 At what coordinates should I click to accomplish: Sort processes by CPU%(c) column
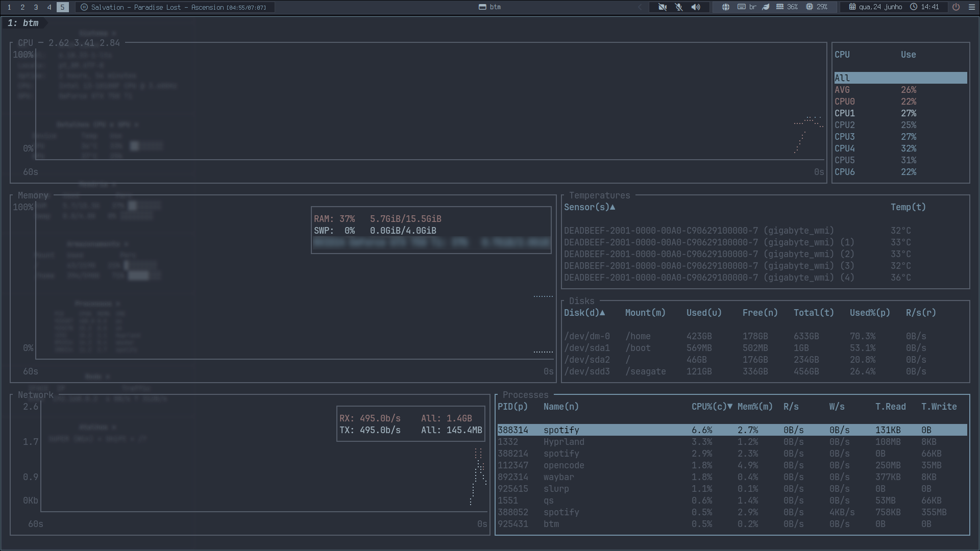(712, 407)
